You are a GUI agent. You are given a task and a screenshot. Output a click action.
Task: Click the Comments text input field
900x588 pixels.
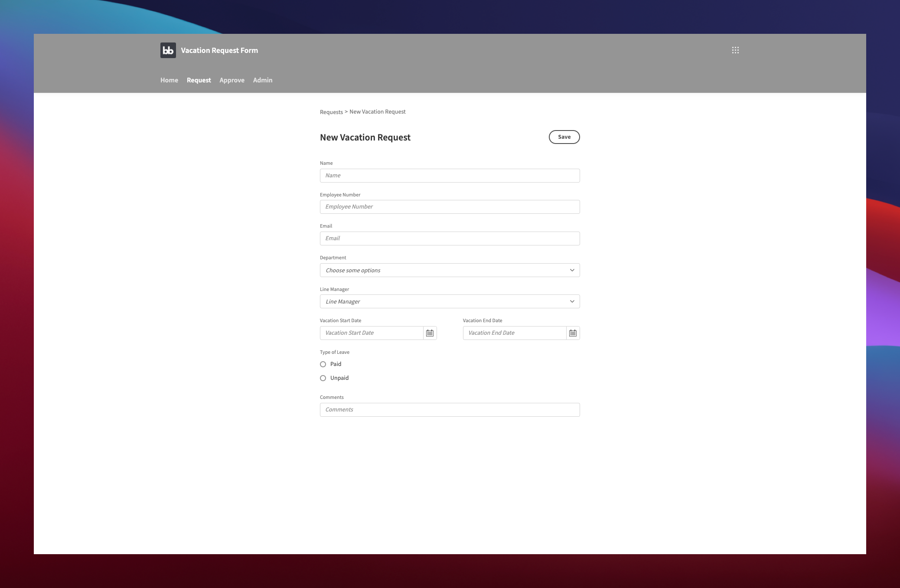coord(449,409)
